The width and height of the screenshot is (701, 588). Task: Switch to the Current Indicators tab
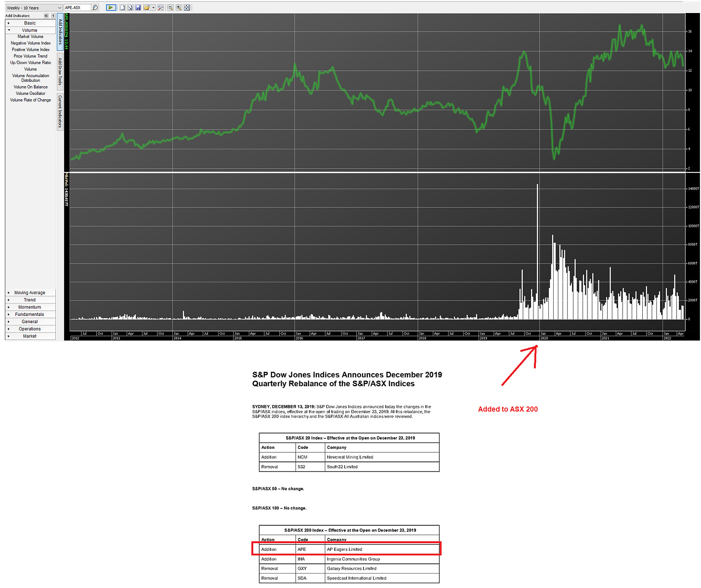point(60,111)
